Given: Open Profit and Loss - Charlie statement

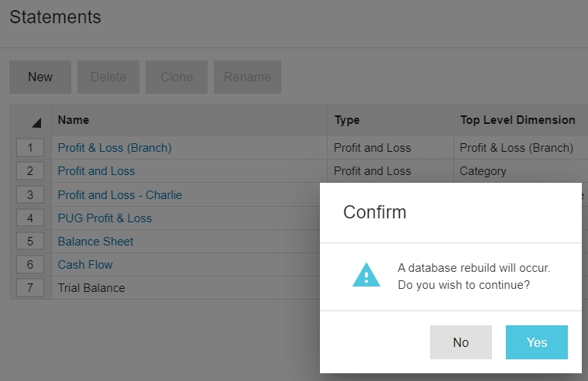Looking at the screenshot, I should click(x=120, y=194).
